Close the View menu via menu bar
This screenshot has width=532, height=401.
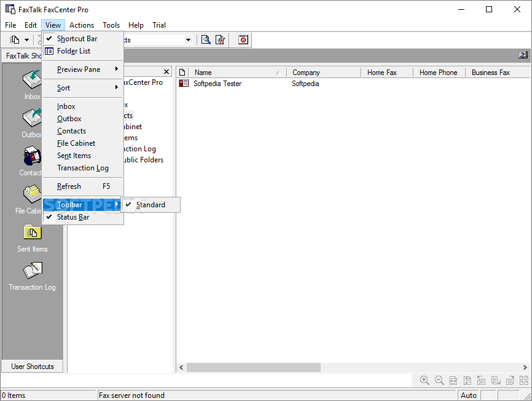[x=53, y=25]
